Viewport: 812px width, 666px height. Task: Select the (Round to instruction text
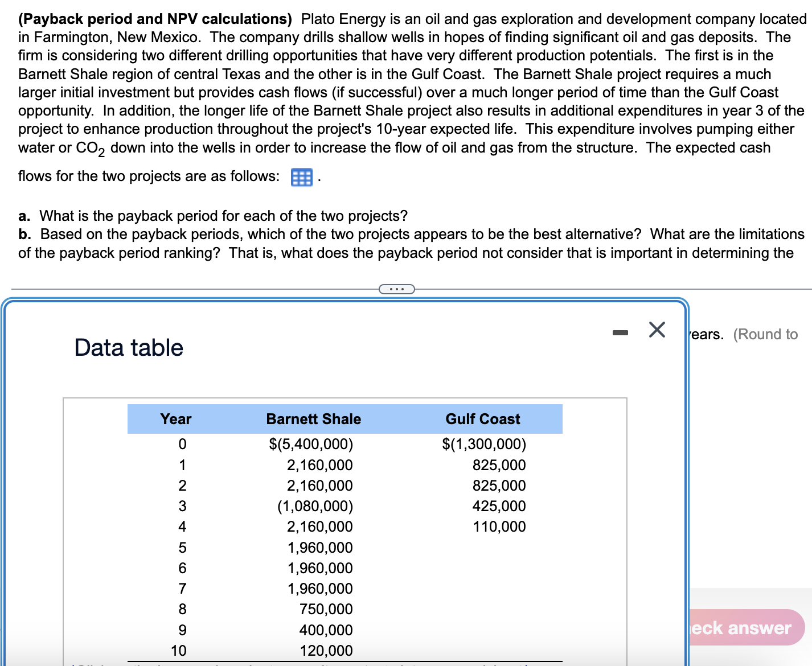pos(767,334)
